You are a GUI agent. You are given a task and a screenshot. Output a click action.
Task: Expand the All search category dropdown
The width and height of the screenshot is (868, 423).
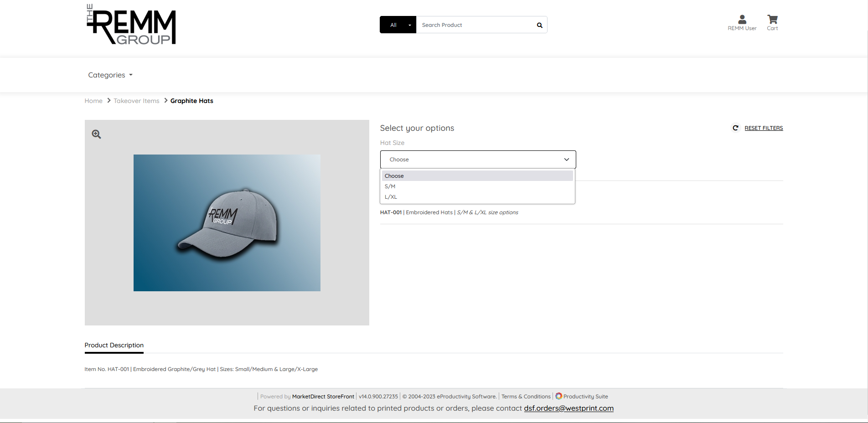point(398,25)
